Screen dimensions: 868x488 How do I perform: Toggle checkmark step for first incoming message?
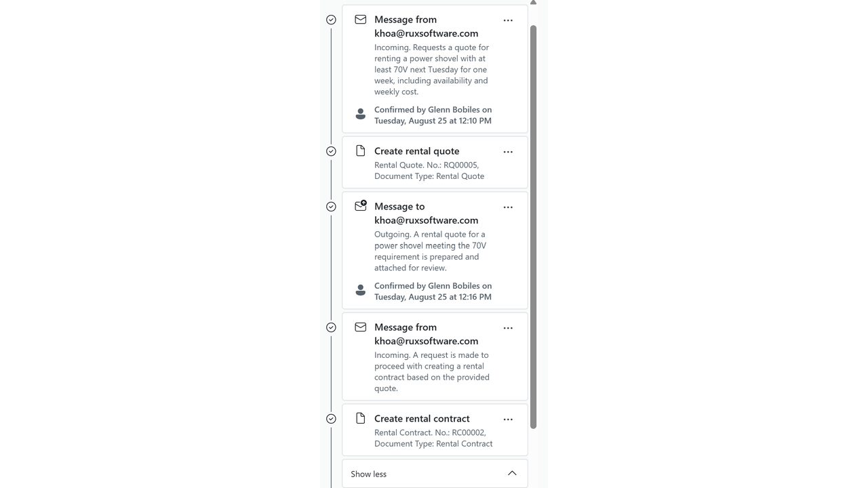[331, 20]
